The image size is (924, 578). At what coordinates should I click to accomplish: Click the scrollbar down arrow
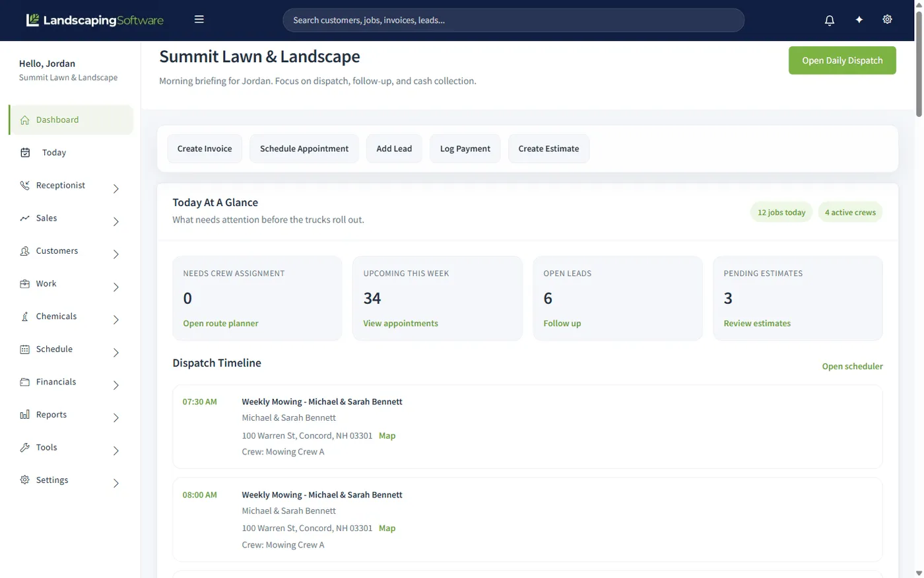919,573
